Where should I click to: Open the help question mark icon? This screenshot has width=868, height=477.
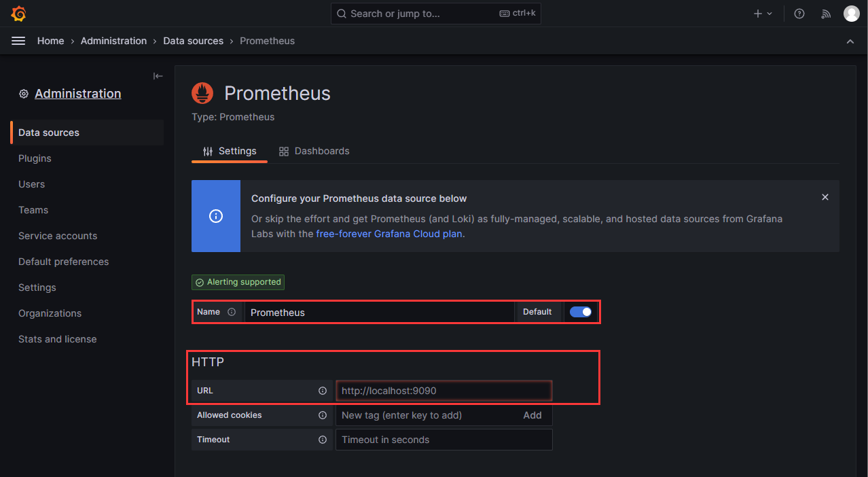pos(799,14)
